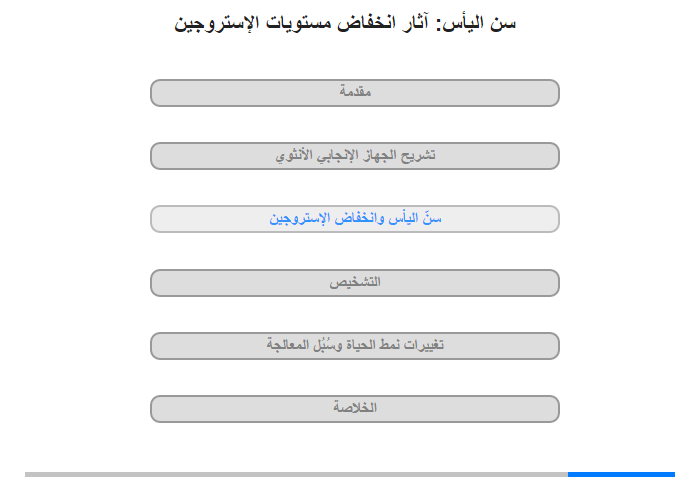
Task: Open the lifestyle changes and treatment chapter
Action: click(x=355, y=346)
